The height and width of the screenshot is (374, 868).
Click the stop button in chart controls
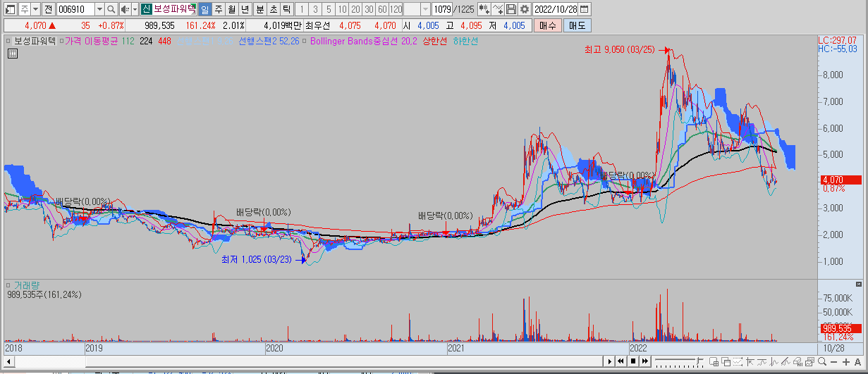(633, 361)
